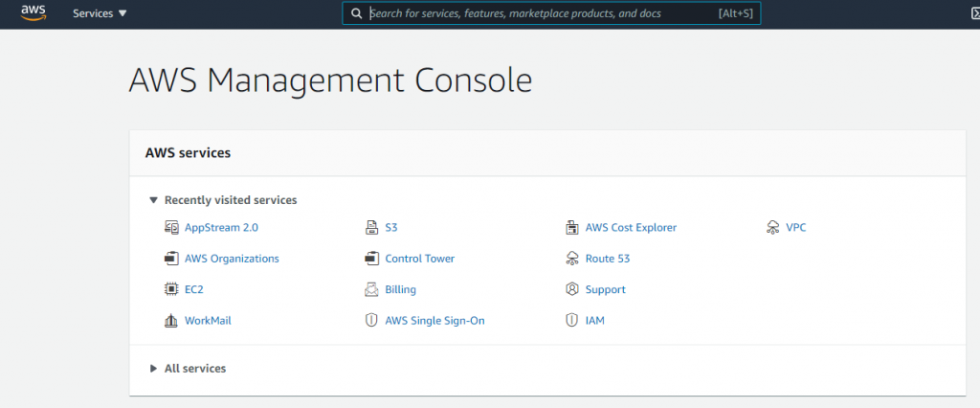This screenshot has width=980, height=408.
Task: Click the AppStream 2.0 service icon
Action: pyautogui.click(x=171, y=228)
